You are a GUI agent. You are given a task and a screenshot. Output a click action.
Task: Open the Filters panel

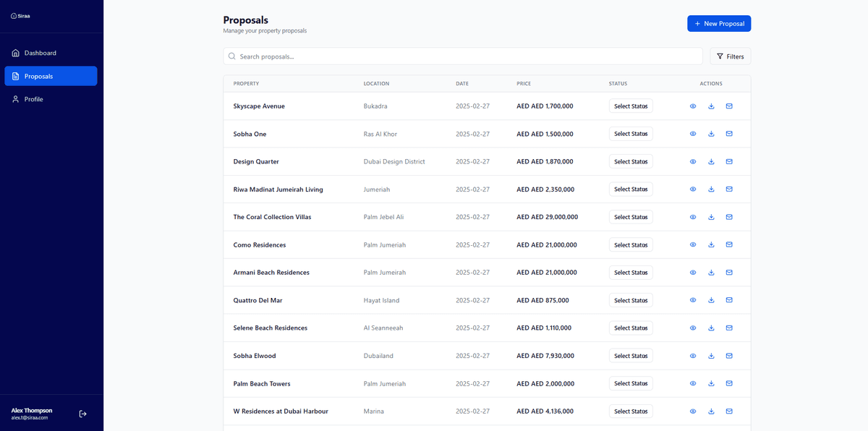pyautogui.click(x=729, y=56)
